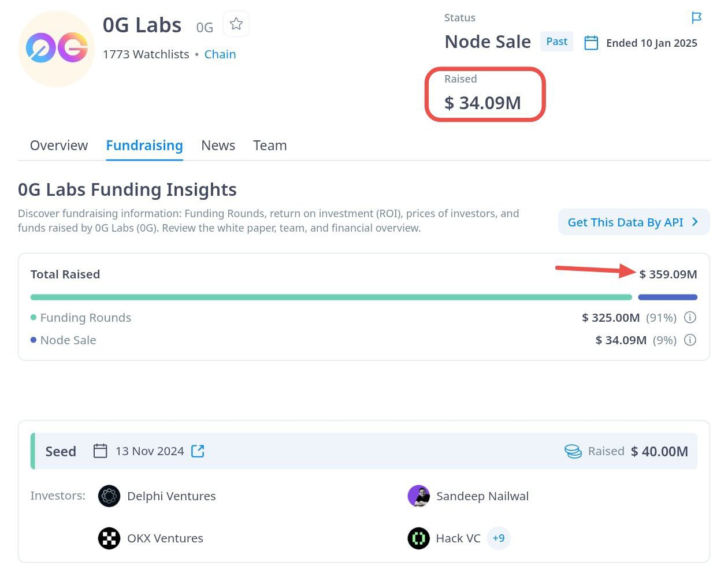Viewport: 728px width, 573px height.
Task: Click Get This Data By API button
Action: pyautogui.click(x=634, y=222)
